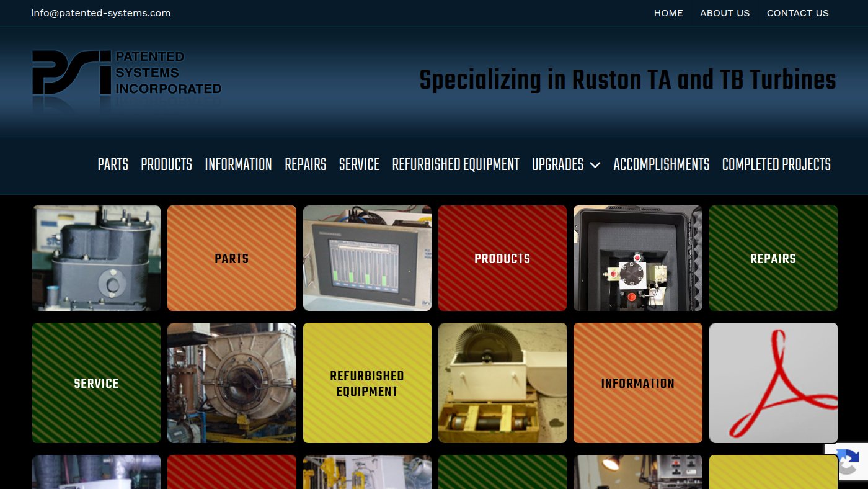868x489 pixels.
Task: Expand the Upgrades dropdown chevron
Action: 595,165
